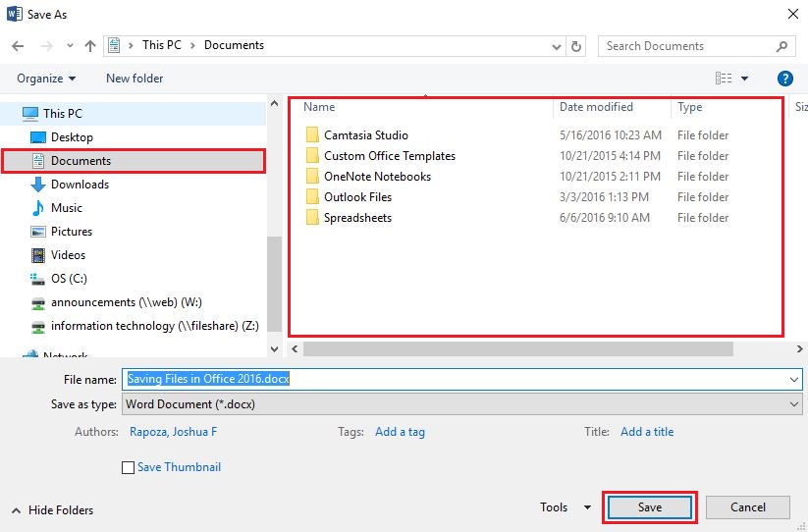This screenshot has height=532, width=808.
Task: Enable the Save Thumbnail checkbox
Action: coord(128,467)
